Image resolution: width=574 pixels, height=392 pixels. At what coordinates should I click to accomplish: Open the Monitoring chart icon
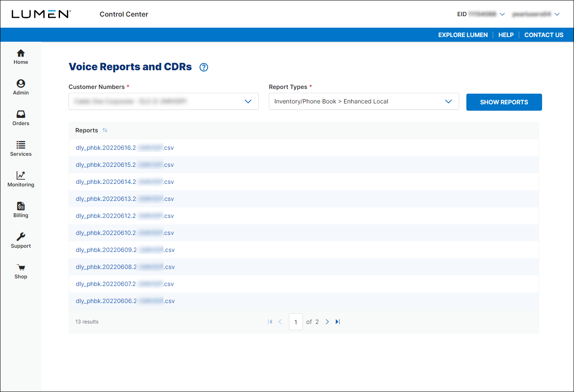21,175
